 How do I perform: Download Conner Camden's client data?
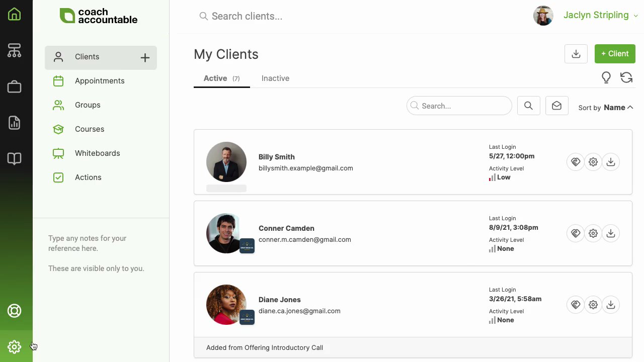point(611,233)
